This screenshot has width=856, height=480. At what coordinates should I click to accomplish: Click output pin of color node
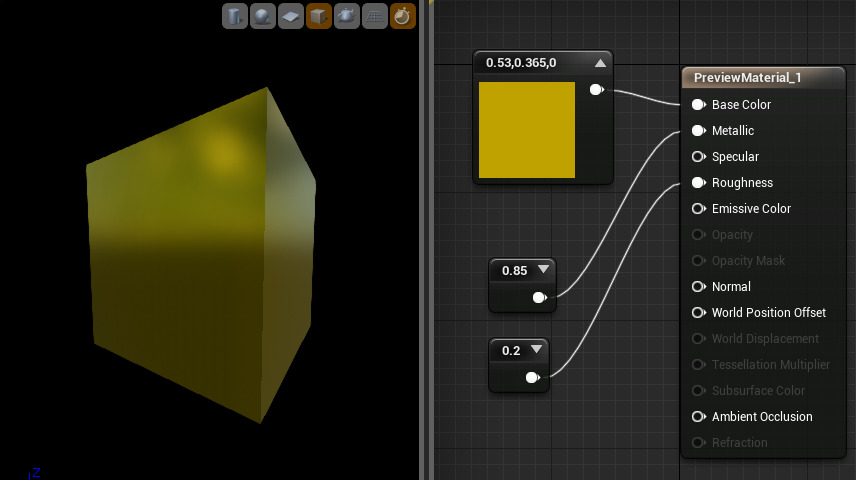pos(597,89)
